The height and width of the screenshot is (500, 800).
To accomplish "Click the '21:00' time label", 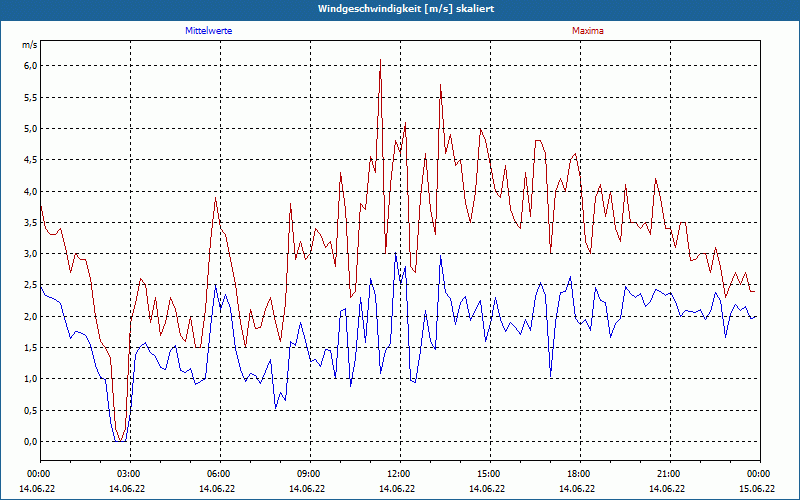I will (x=668, y=474).
